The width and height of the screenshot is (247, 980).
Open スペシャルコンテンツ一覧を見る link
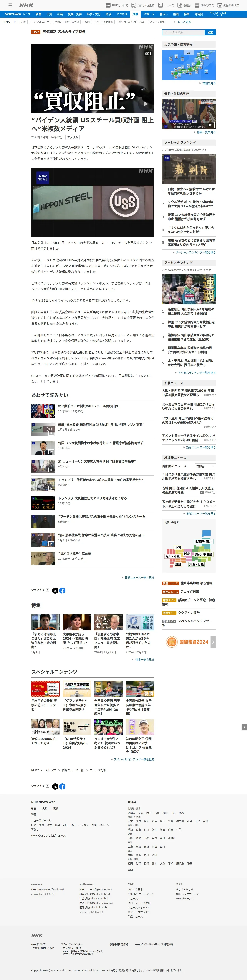pyautogui.click(x=132, y=759)
